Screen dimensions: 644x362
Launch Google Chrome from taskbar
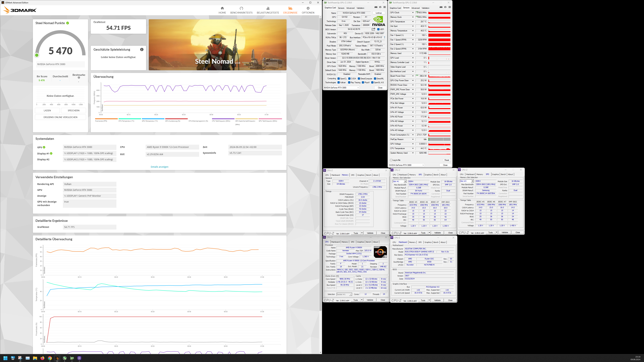click(x=50, y=358)
